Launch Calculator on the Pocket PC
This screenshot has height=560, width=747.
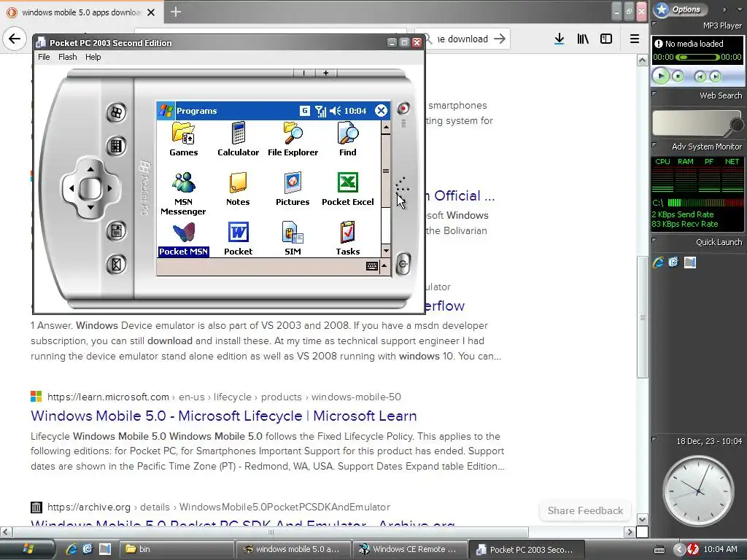coord(239,139)
